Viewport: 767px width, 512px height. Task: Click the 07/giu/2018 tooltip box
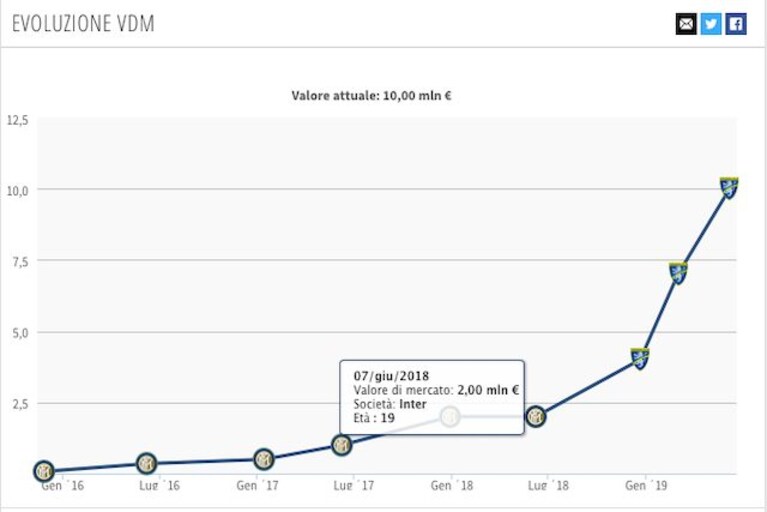(432, 397)
